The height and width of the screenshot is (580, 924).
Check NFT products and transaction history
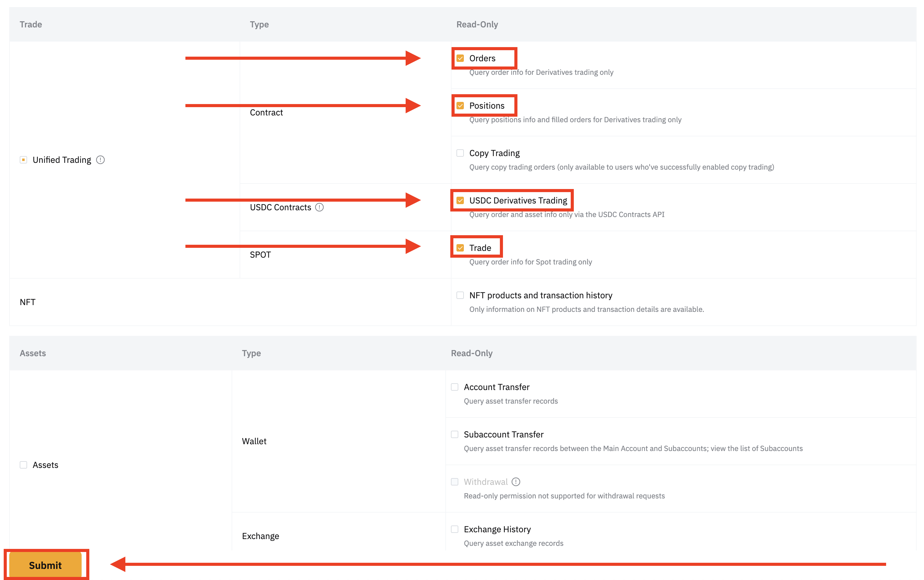click(x=460, y=295)
